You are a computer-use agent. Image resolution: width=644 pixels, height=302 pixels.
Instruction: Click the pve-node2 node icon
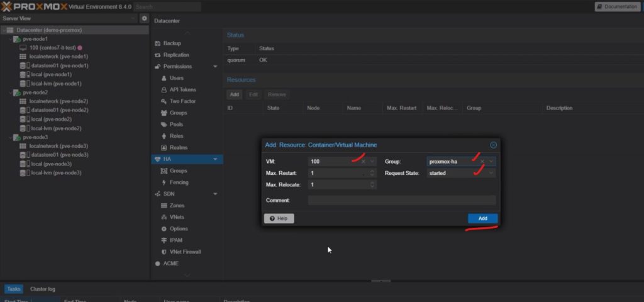pyautogui.click(x=17, y=92)
